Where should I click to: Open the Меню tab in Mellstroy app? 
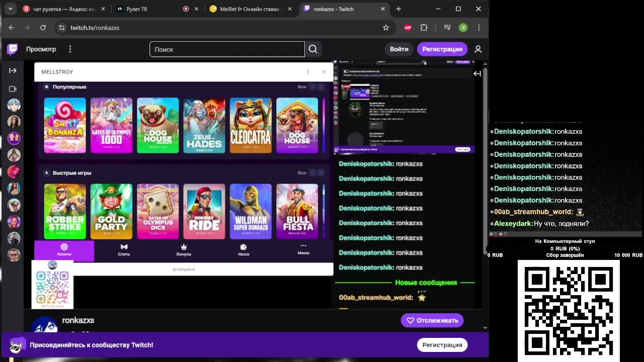[303, 249]
